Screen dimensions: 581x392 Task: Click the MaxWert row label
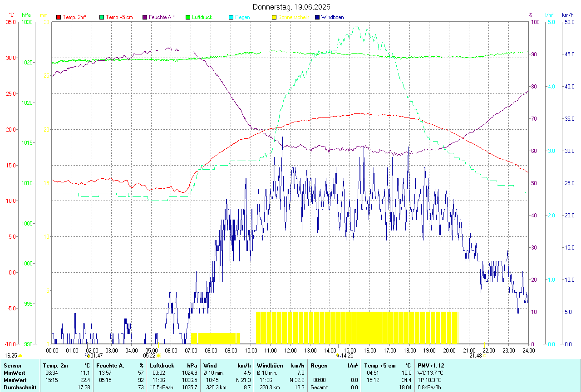coord(15,380)
